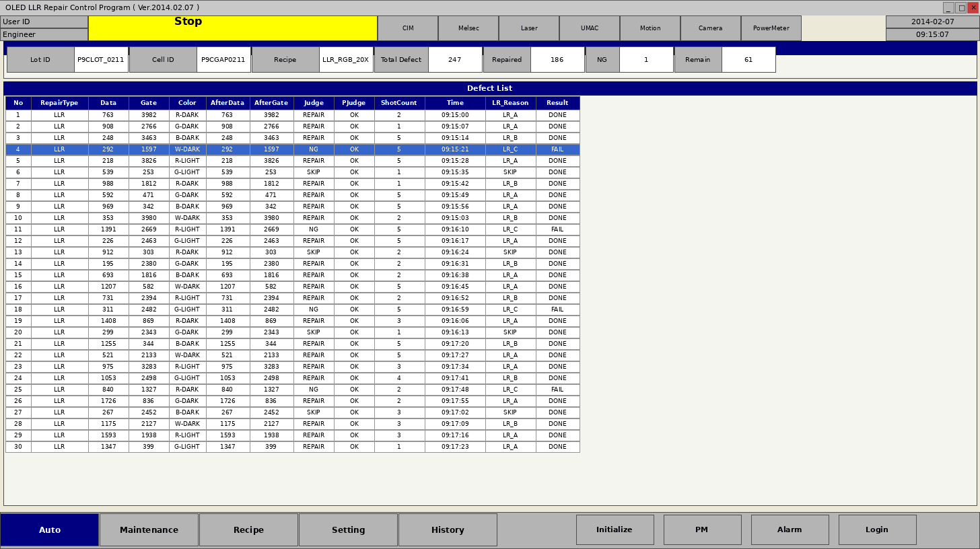
Task: Select the UMAC button
Action: click(x=589, y=28)
